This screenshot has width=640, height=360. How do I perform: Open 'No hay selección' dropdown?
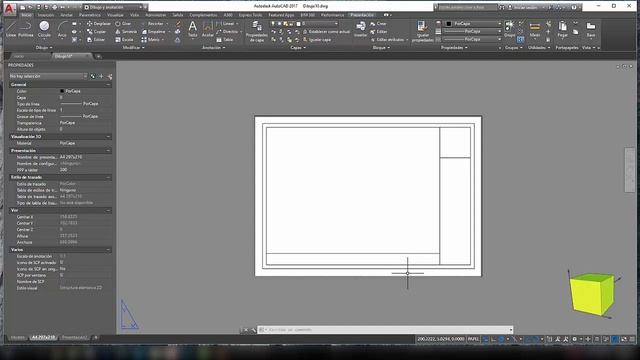point(48,76)
